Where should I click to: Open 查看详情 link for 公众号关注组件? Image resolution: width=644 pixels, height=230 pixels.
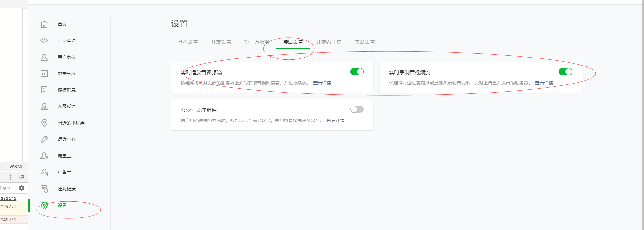click(335, 120)
